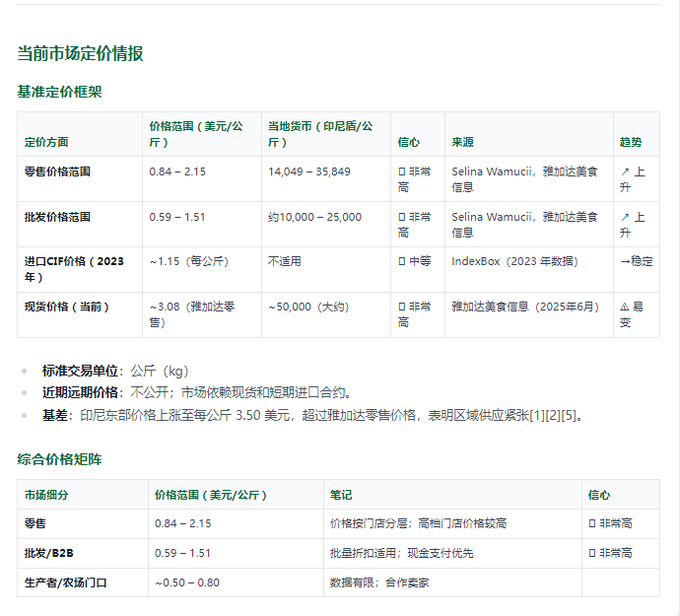The width and height of the screenshot is (680, 616).
Task: Click the note 批量折扣适用；现金支付优先
Action: coord(401,553)
